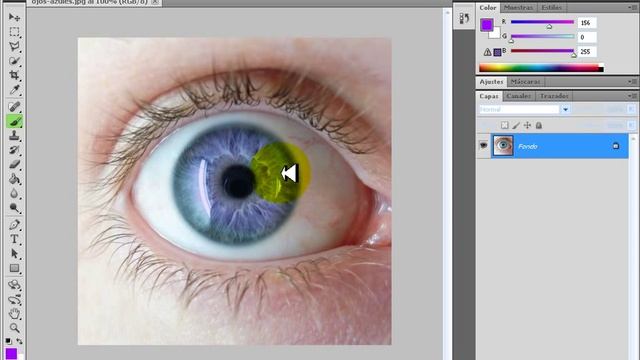Switch to the Canales tab
The image size is (640, 360).
(x=519, y=96)
